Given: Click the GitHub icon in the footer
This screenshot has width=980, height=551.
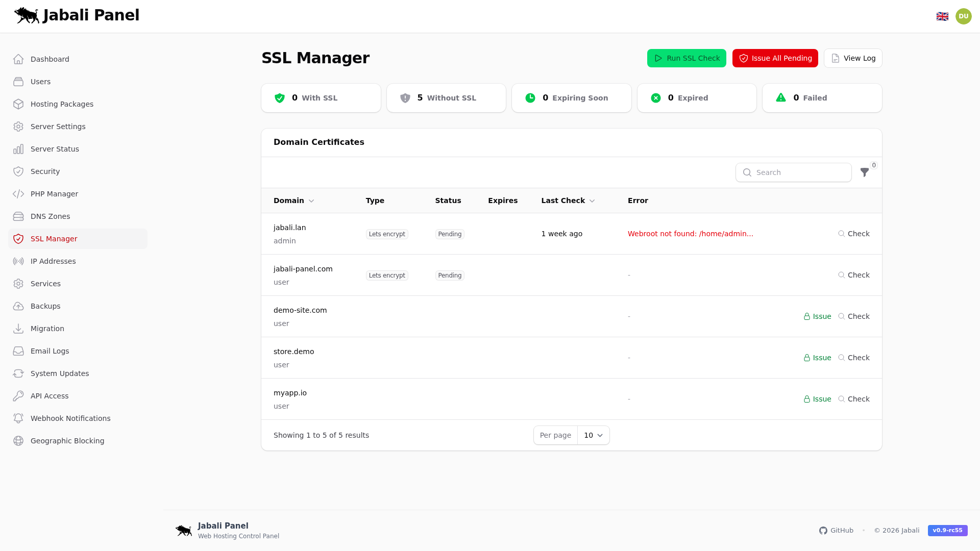Looking at the screenshot, I should (x=823, y=531).
